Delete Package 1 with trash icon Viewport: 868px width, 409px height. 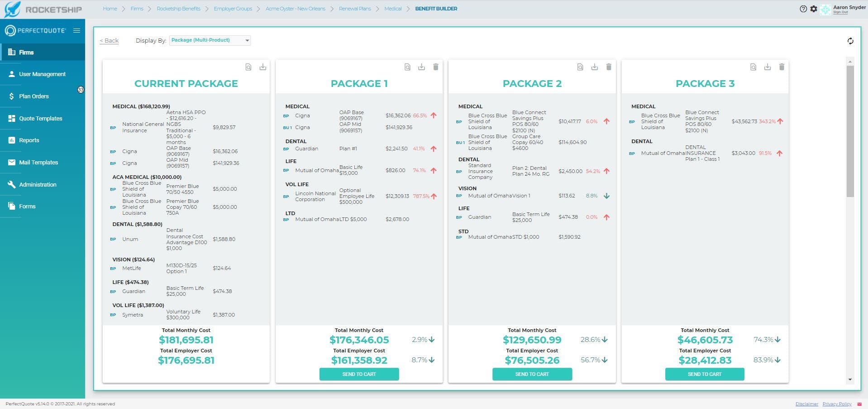coord(436,67)
